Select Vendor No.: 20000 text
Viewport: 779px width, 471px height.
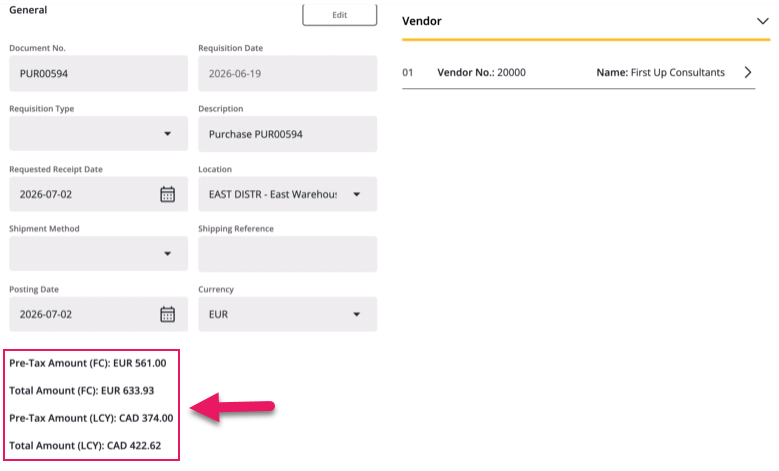(x=481, y=73)
